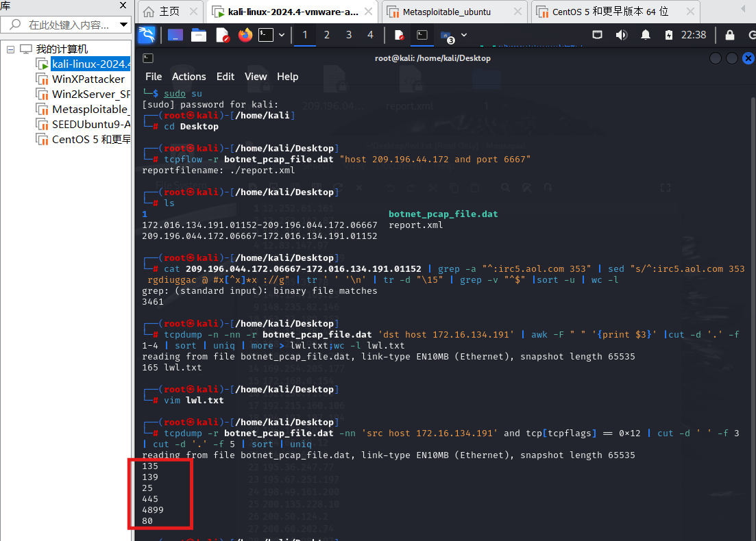Viewport: 756px width, 541px height.
Task: Switch to workspace 4
Action: pyautogui.click(x=370, y=35)
